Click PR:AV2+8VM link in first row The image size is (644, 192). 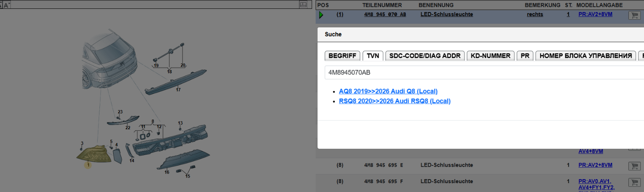[595, 14]
